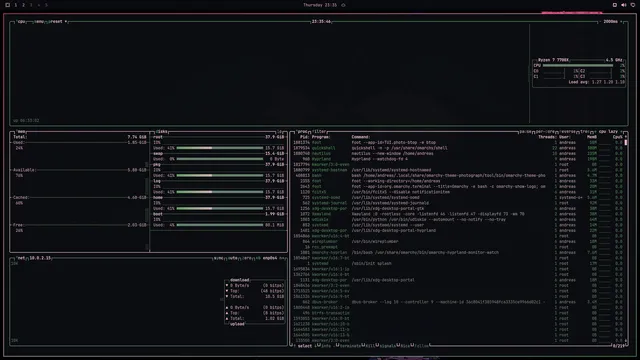Image resolution: width=640 pixels, height=360 pixels.
Task: Select the /sbin/init splash process row
Action: (458, 264)
